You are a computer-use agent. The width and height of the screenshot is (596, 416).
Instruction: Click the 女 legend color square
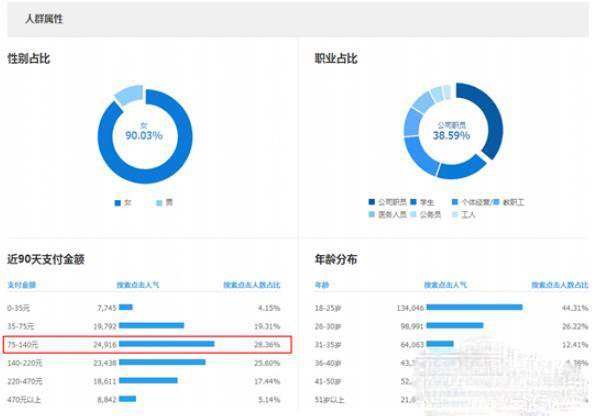118,203
